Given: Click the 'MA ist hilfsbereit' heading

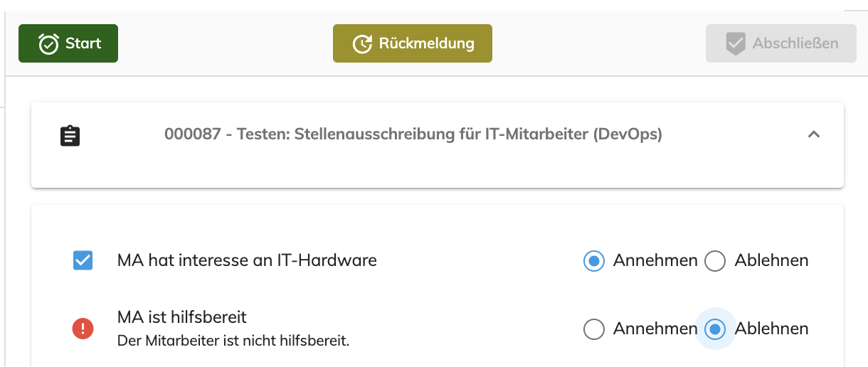Looking at the screenshot, I should point(182,317).
